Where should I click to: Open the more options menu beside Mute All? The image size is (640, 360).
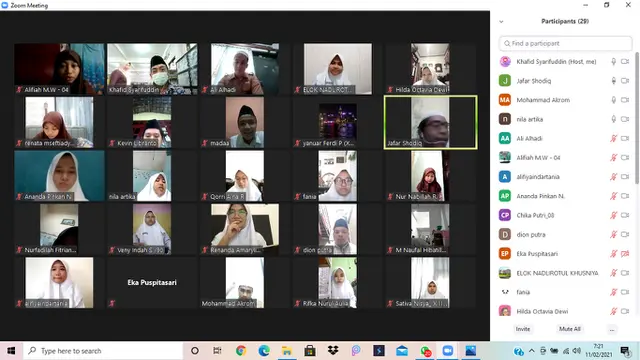click(611, 329)
